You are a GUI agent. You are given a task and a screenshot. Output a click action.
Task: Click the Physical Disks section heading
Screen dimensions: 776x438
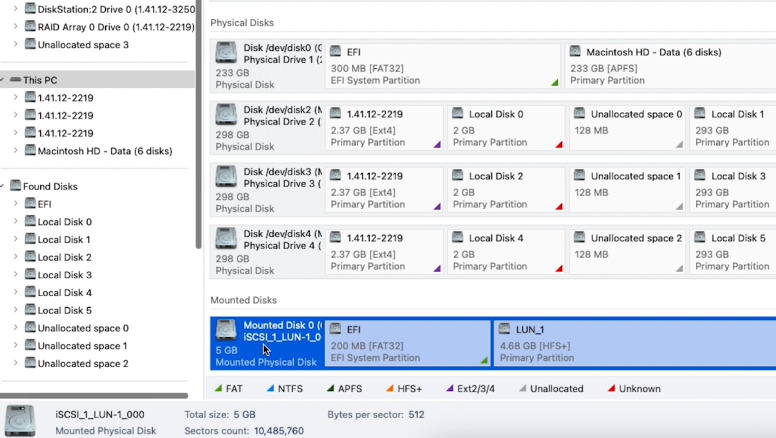tap(242, 23)
